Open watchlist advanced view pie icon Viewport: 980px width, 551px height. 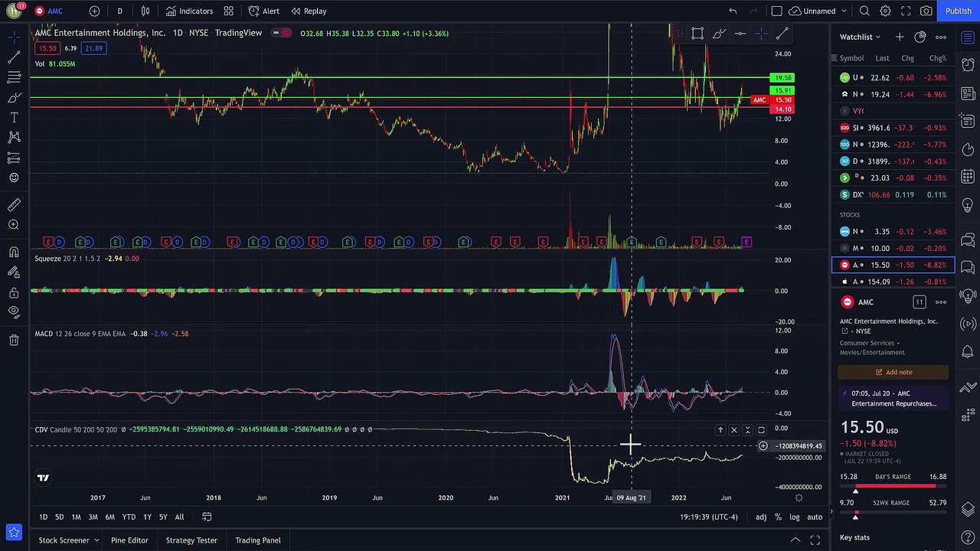point(920,37)
